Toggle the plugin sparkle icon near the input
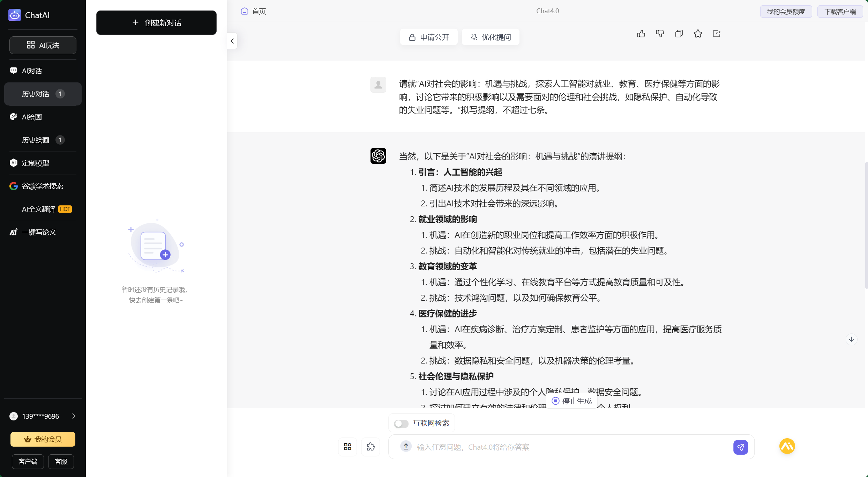868x477 pixels. [371, 447]
